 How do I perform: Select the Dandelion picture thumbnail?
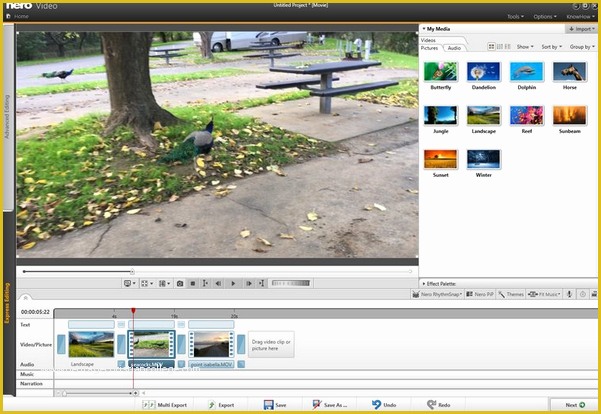point(484,72)
